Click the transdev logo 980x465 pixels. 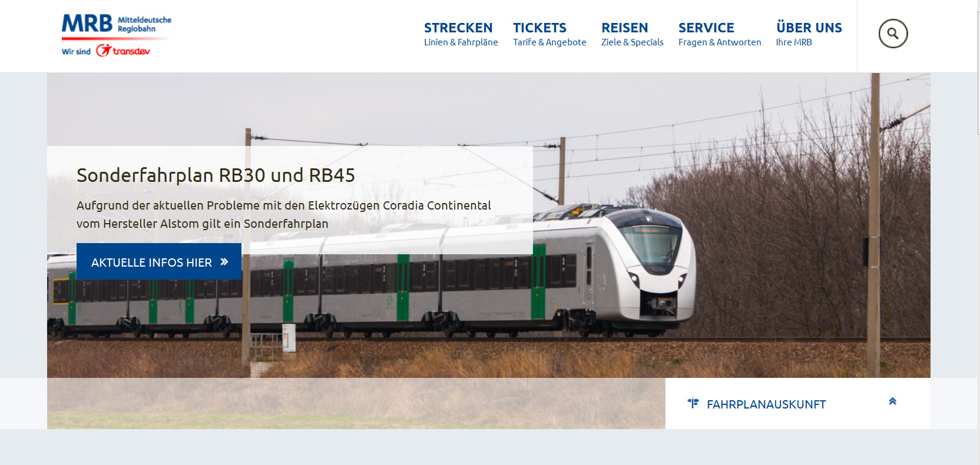click(x=123, y=51)
